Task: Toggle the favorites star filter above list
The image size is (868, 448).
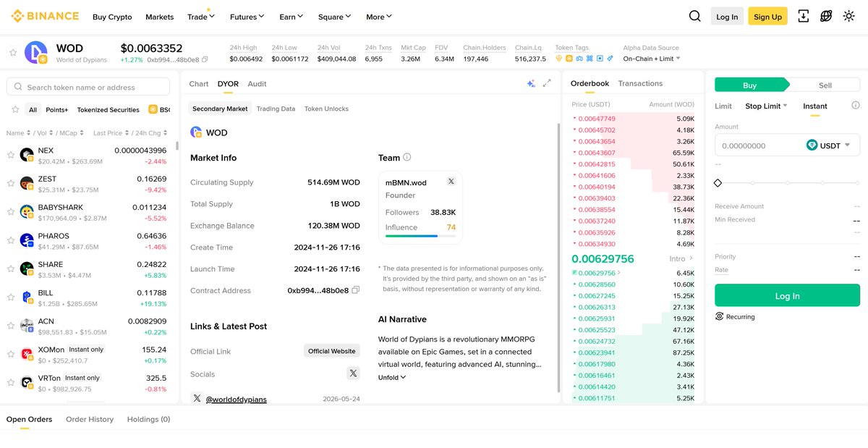Action: [15, 109]
